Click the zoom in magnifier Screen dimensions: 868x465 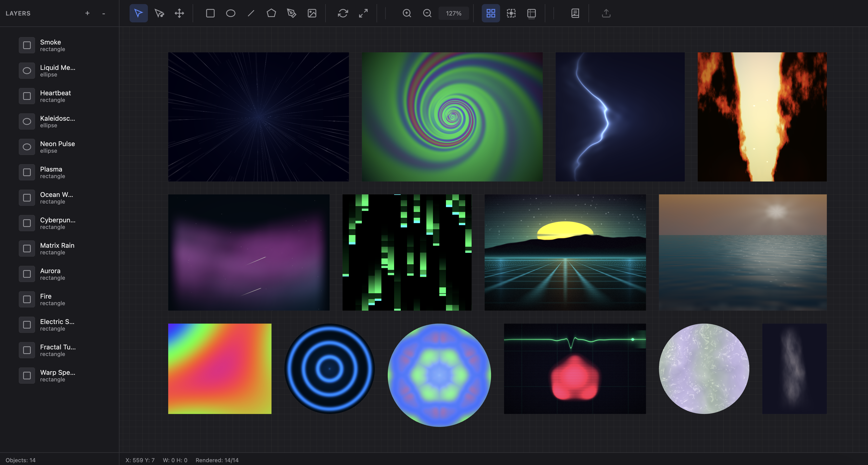(407, 13)
